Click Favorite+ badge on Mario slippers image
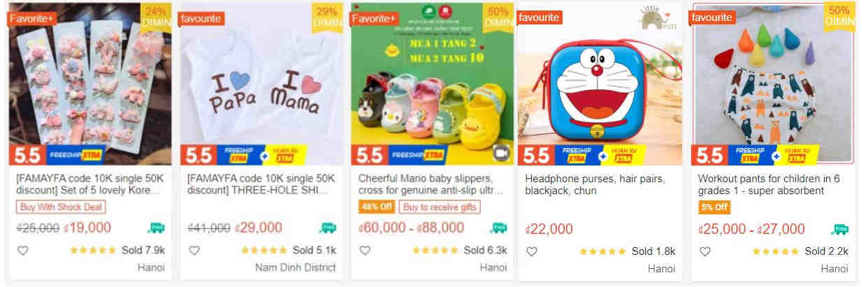Screen dimensions: 868x287 (375, 18)
